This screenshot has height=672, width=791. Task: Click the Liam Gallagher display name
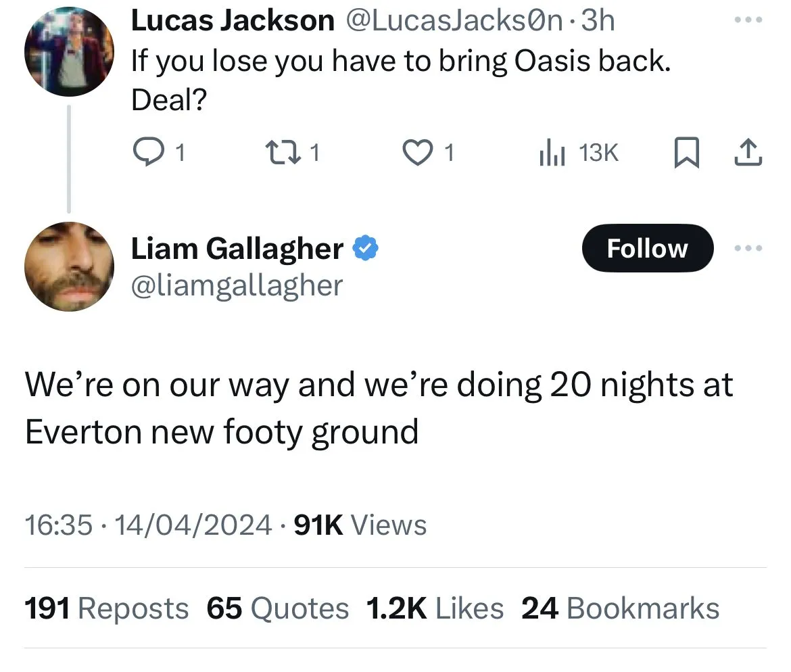(x=237, y=249)
